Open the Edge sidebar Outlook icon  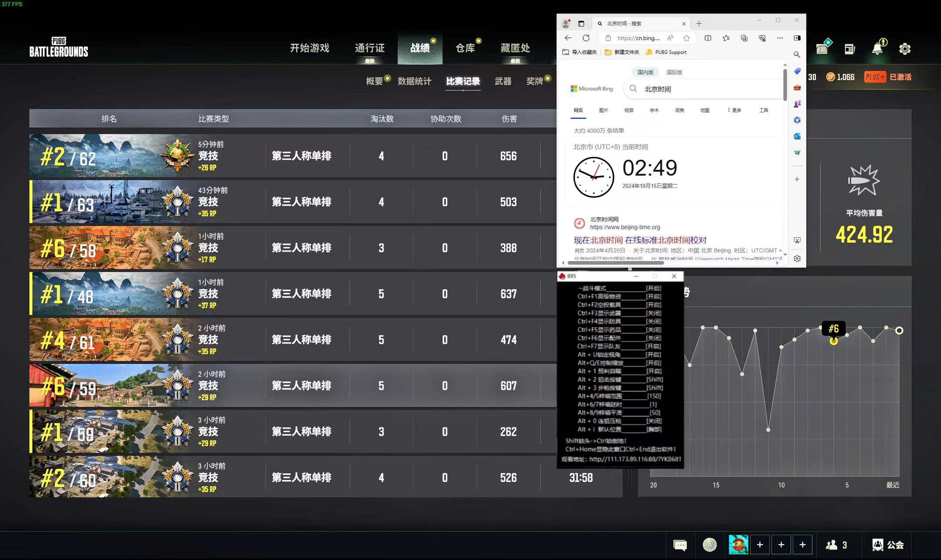(797, 136)
